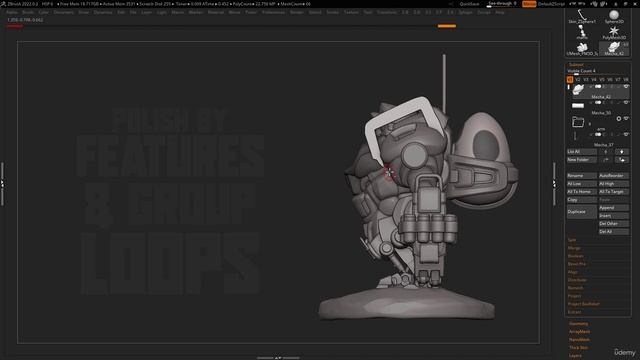640x360 pixels.
Task: Expand the ArrayMesh palette section
Action: pos(580,332)
